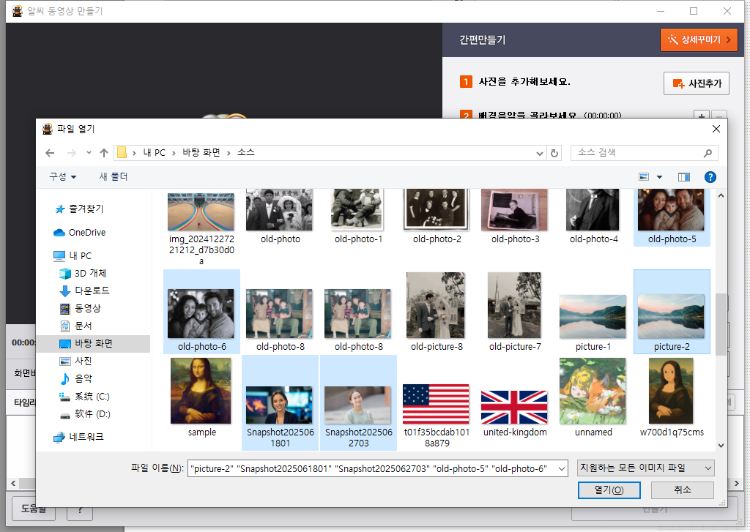This screenshot has height=532, width=750.
Task: Open the view options dropdown arrow
Action: 660,177
